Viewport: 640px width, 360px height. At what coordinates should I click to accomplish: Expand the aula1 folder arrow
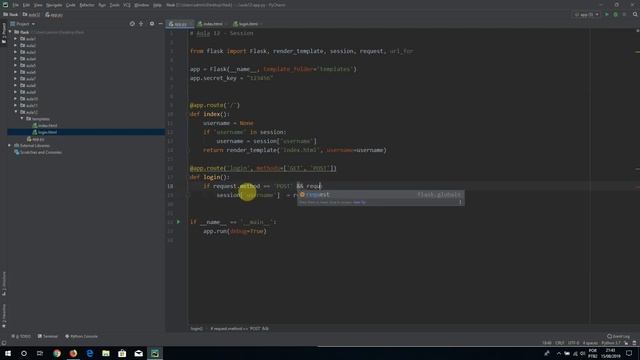pos(16,39)
